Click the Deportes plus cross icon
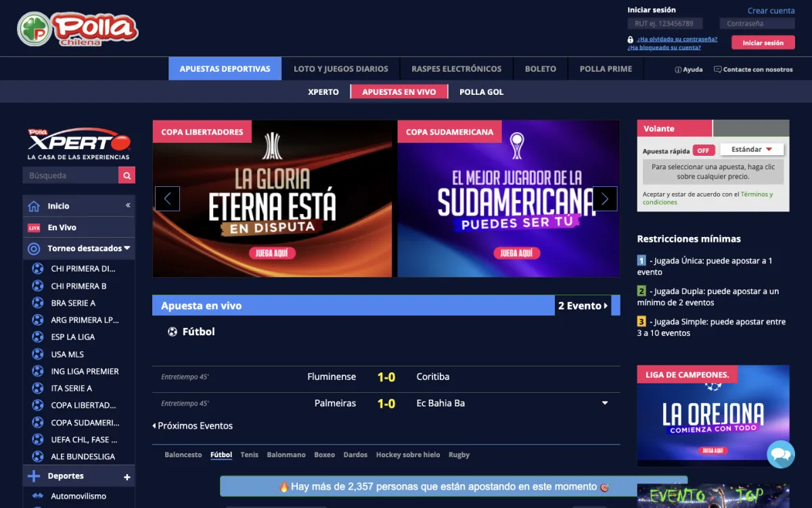The image size is (812, 508). coord(34,476)
